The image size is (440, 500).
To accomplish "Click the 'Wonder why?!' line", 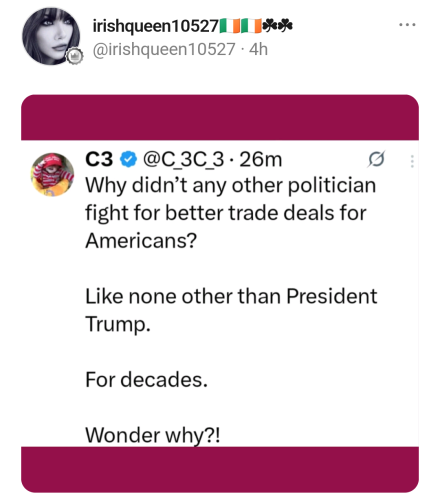I will pos(153,435).
